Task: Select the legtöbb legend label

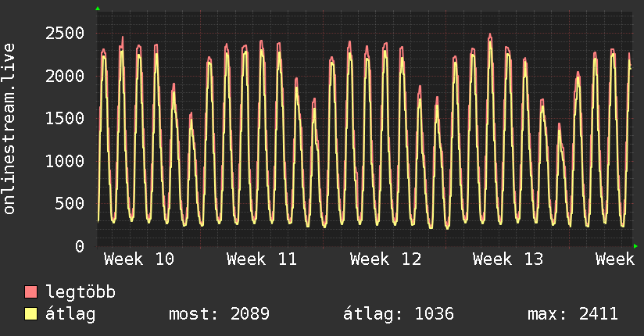Action: pyautogui.click(x=80, y=293)
